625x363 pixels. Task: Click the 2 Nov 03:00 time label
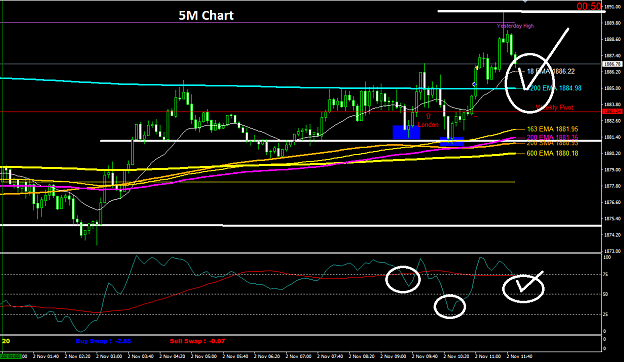point(109,356)
